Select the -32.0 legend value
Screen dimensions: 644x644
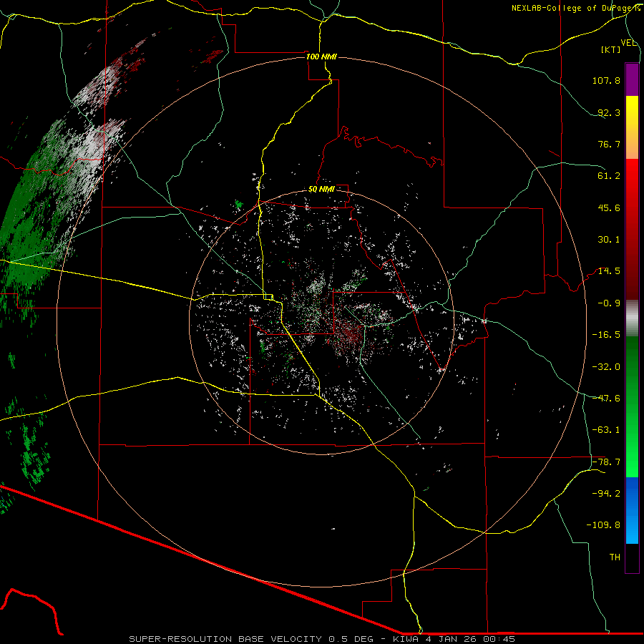tap(606, 367)
